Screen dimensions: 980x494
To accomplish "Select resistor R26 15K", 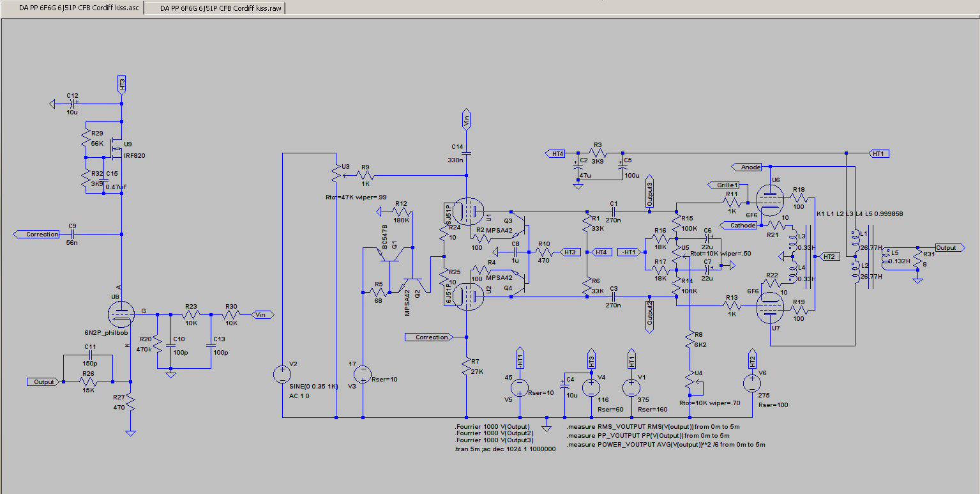I will click(88, 382).
